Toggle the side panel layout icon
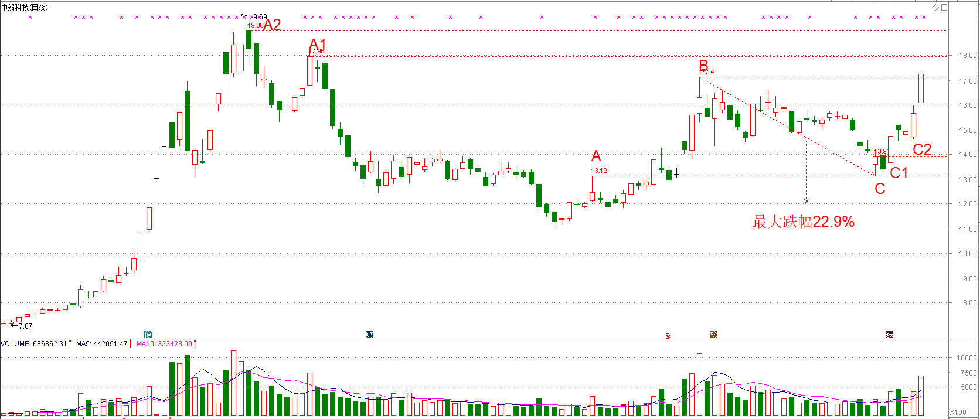 click(944, 7)
